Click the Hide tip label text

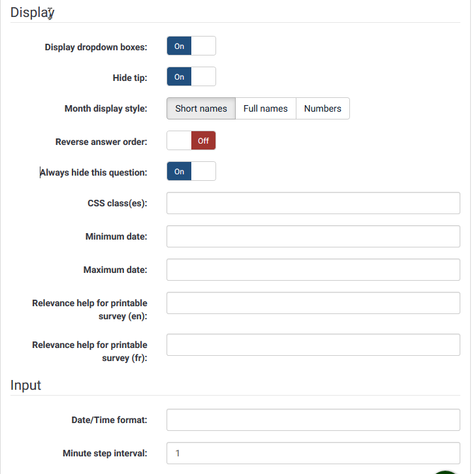click(x=130, y=78)
